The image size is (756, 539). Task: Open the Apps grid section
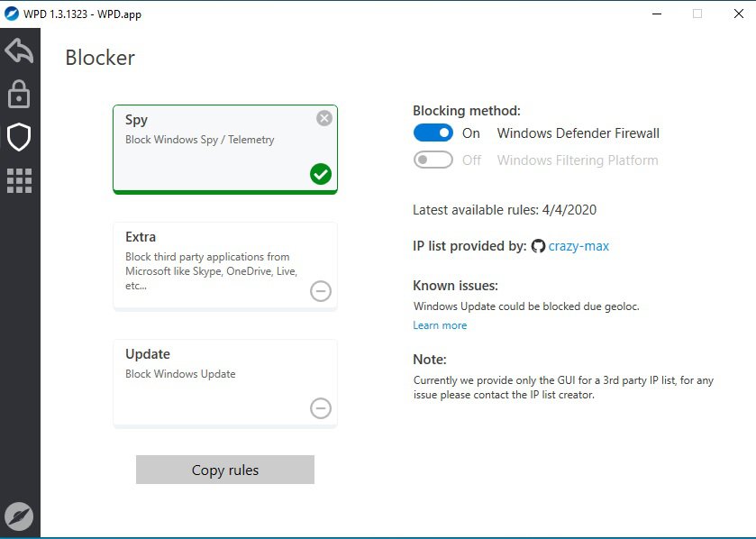[x=19, y=180]
